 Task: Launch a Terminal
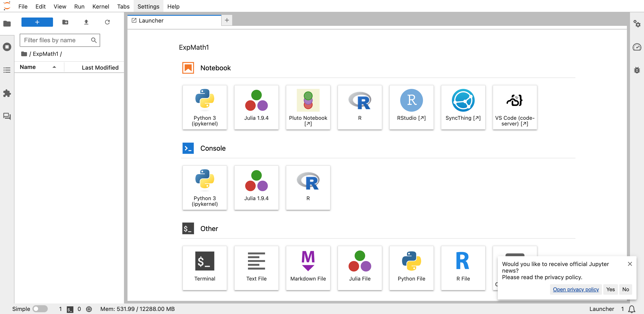click(x=205, y=268)
